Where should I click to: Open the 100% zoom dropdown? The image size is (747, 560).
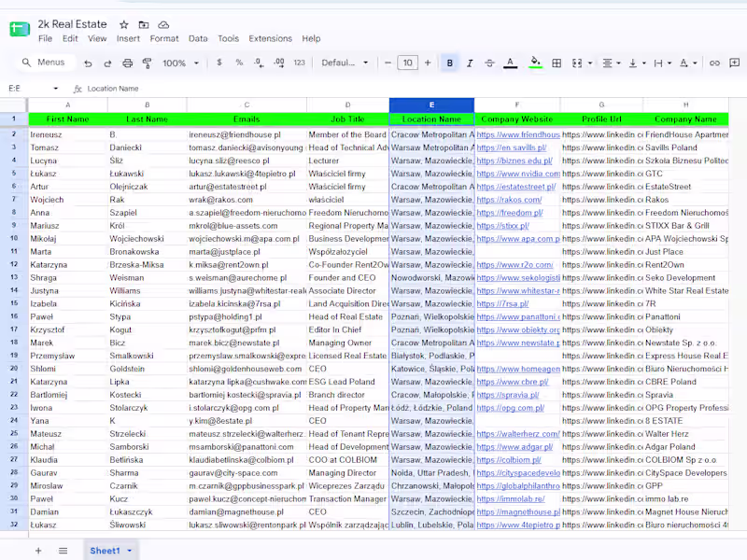click(x=180, y=63)
